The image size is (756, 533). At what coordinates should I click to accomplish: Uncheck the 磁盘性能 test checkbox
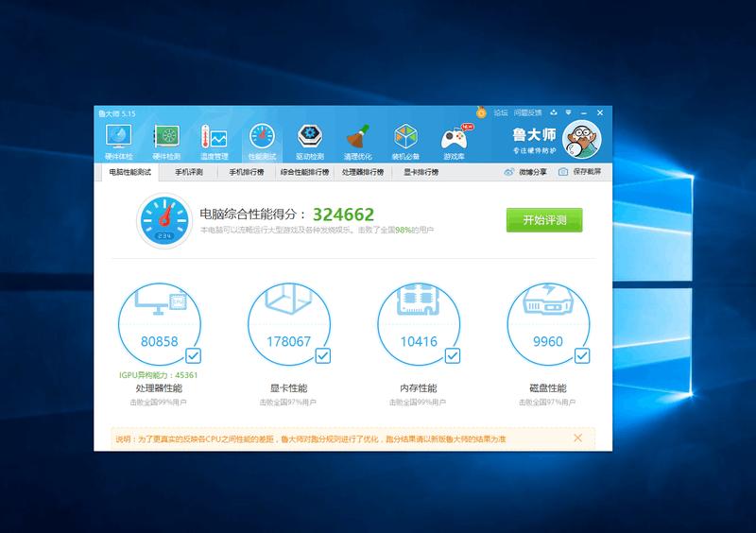coord(582,356)
